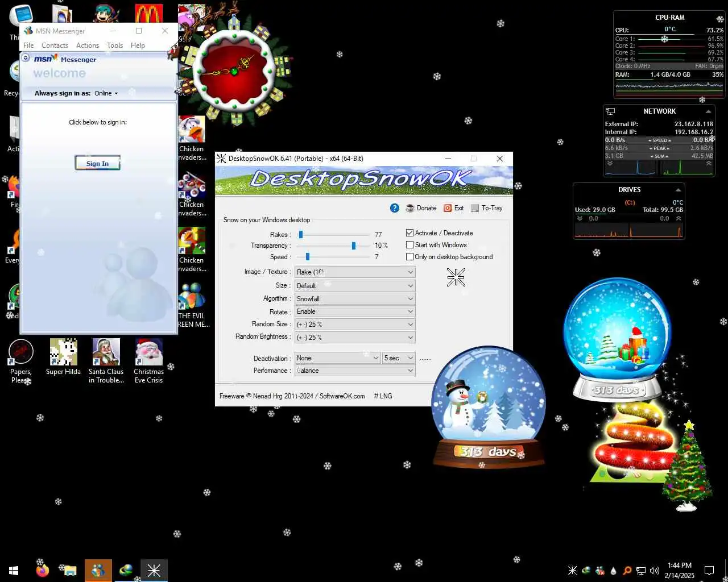Viewport: 728px width, 582px height.
Task: Select the MSN Messenger taskbar button
Action: coord(98,570)
